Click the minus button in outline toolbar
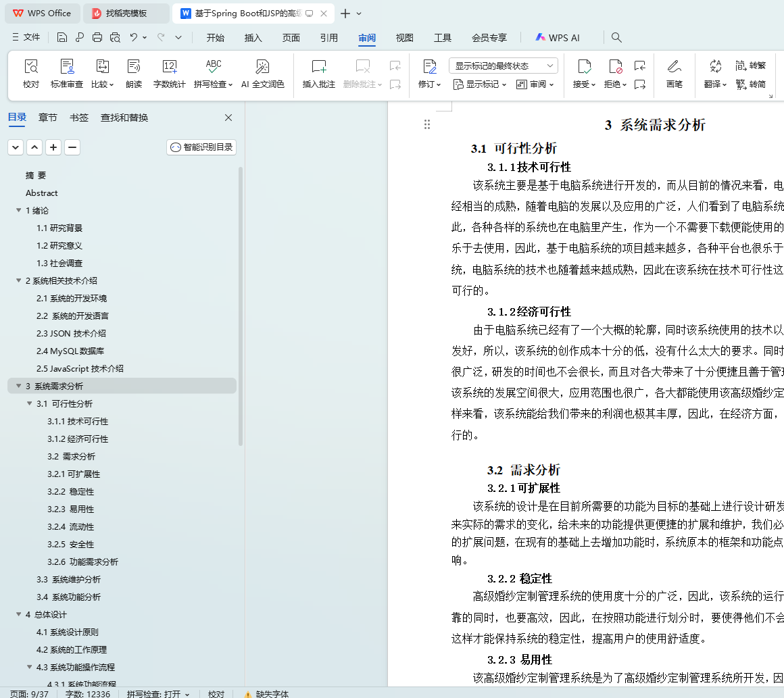784x698 pixels. pos(72,147)
